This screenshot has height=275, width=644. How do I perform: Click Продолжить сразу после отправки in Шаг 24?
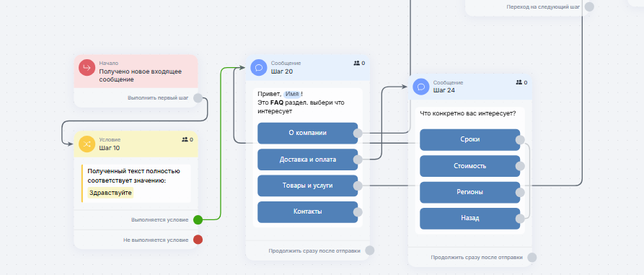pyautogui.click(x=477, y=258)
